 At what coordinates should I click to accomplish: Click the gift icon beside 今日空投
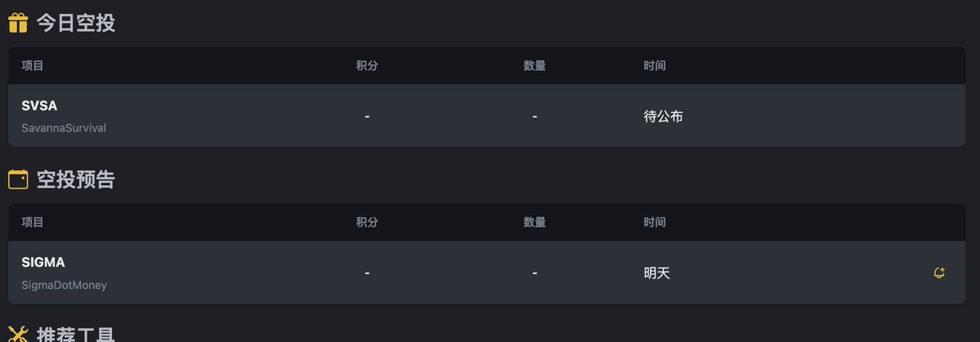[18, 23]
